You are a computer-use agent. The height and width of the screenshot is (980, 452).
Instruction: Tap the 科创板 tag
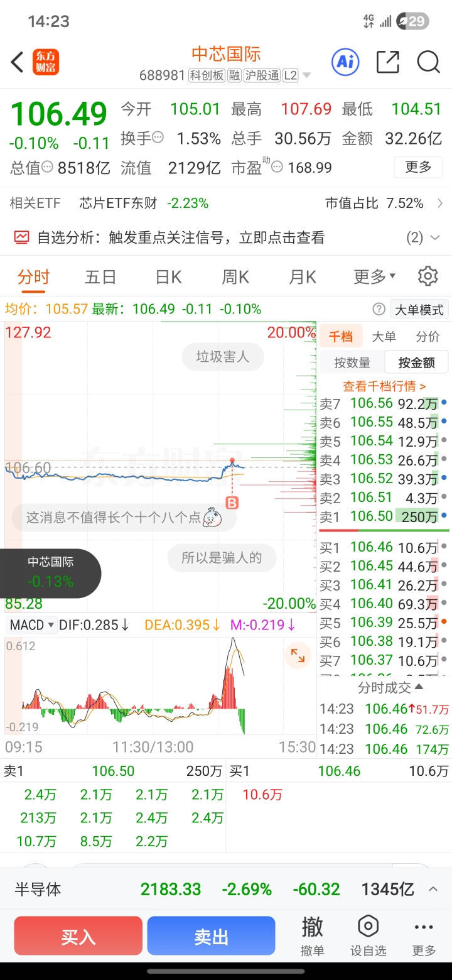pos(207,76)
